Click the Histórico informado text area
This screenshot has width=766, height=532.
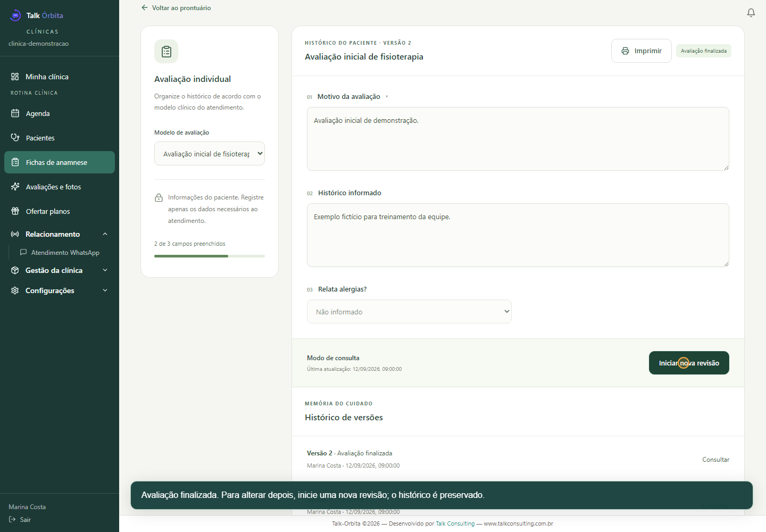tap(518, 235)
